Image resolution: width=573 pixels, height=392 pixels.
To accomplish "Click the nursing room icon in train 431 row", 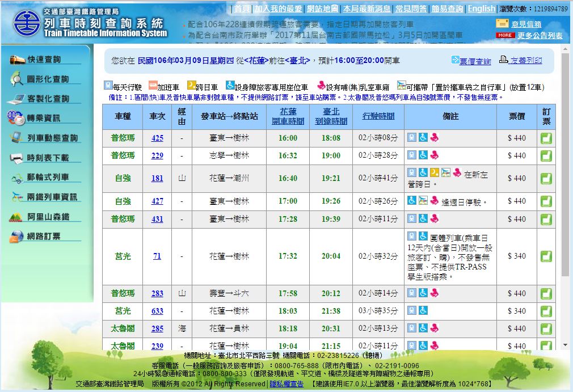I will point(435,219).
